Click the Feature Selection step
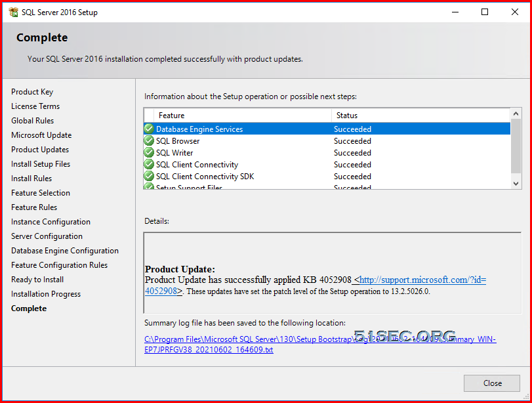This screenshot has height=403, width=532. [41, 193]
